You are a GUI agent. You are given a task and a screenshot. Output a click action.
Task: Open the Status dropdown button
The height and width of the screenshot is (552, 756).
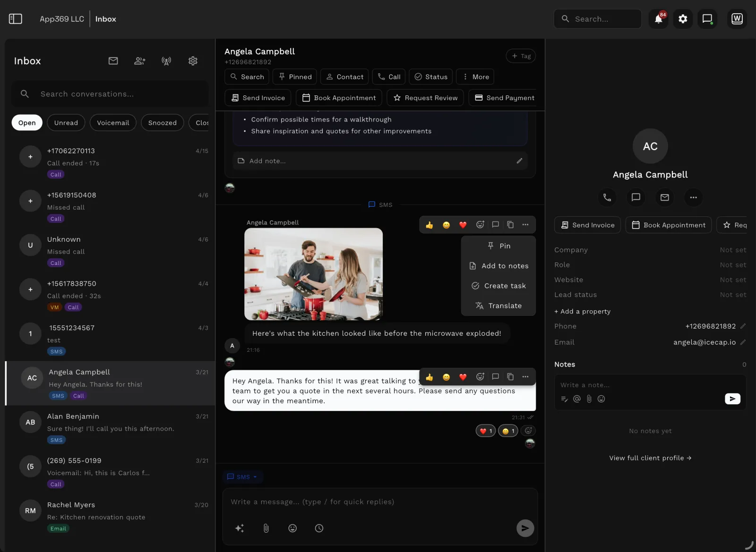431,77
